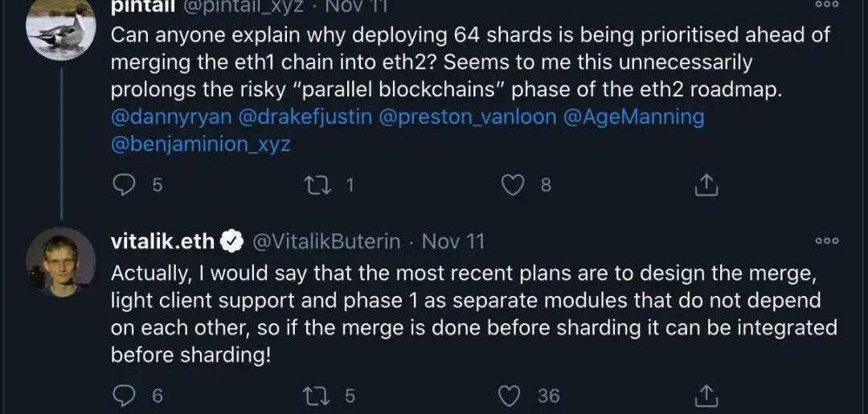Open the Nov 11 timestamp on Vitalik's tweet
Image resolution: width=868 pixels, height=414 pixels.
point(453,241)
